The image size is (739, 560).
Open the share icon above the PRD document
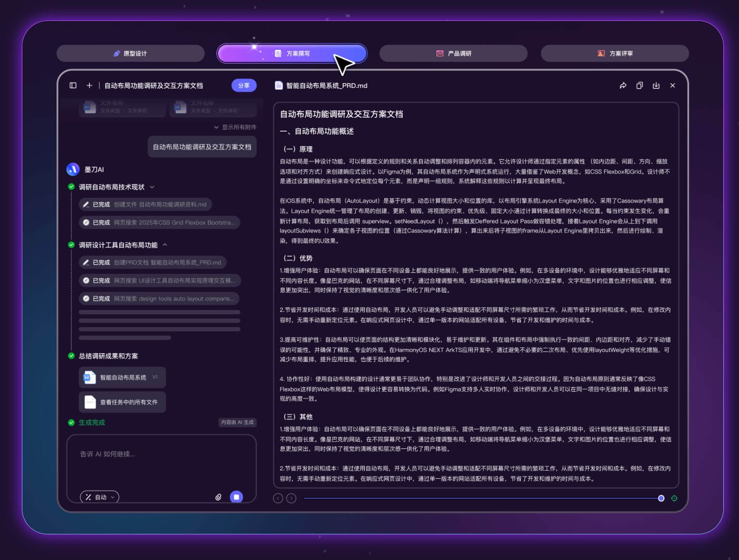623,86
